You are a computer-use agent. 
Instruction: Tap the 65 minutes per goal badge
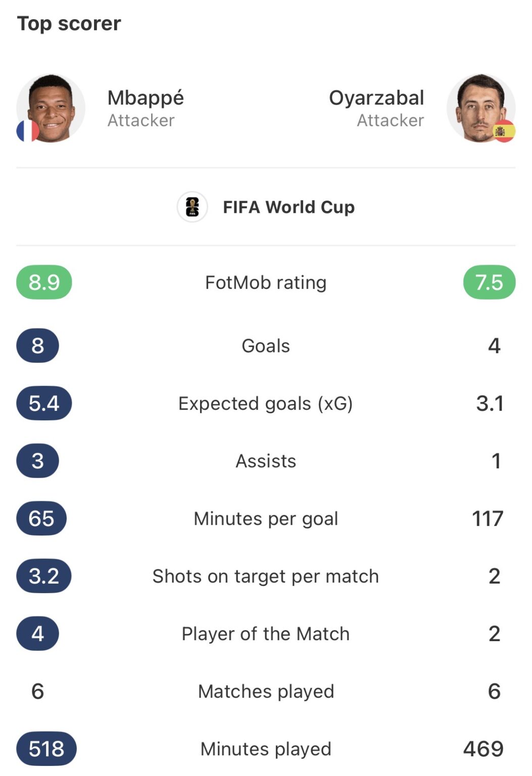41,518
